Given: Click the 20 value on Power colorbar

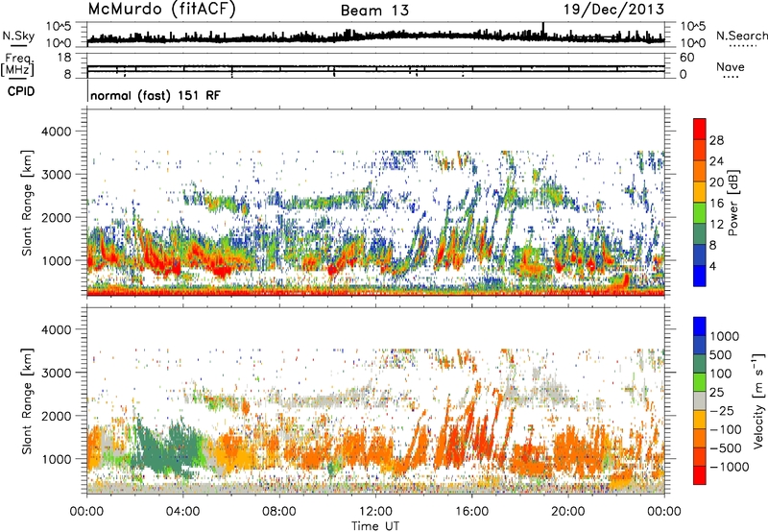Looking at the screenshot, I should click(716, 182).
